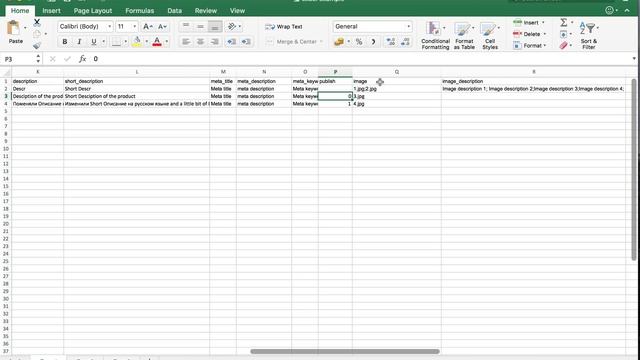Decrease font size with small A button
The image size is (640, 360).
[162, 27]
